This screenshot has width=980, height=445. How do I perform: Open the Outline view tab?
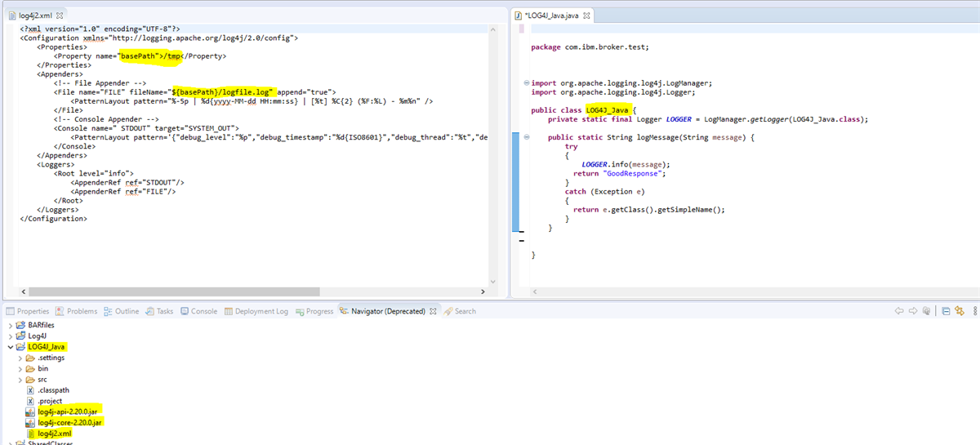pos(121,311)
